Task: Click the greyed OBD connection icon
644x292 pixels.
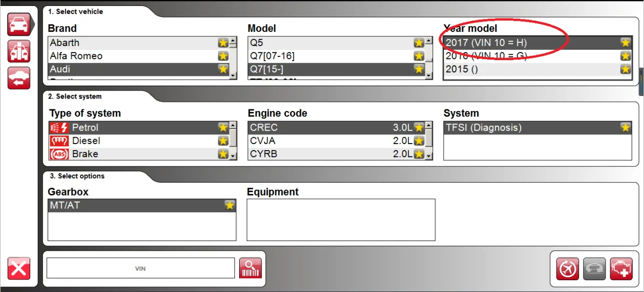Action: click(x=594, y=269)
